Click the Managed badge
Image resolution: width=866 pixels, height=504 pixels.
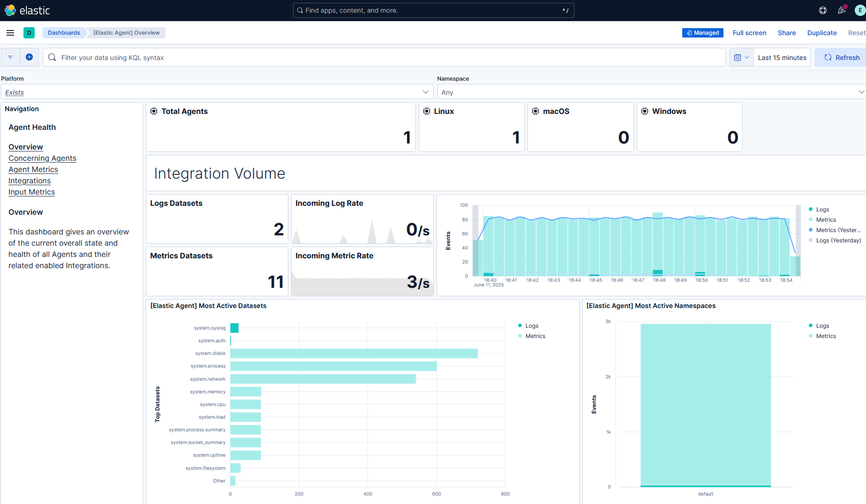point(702,33)
